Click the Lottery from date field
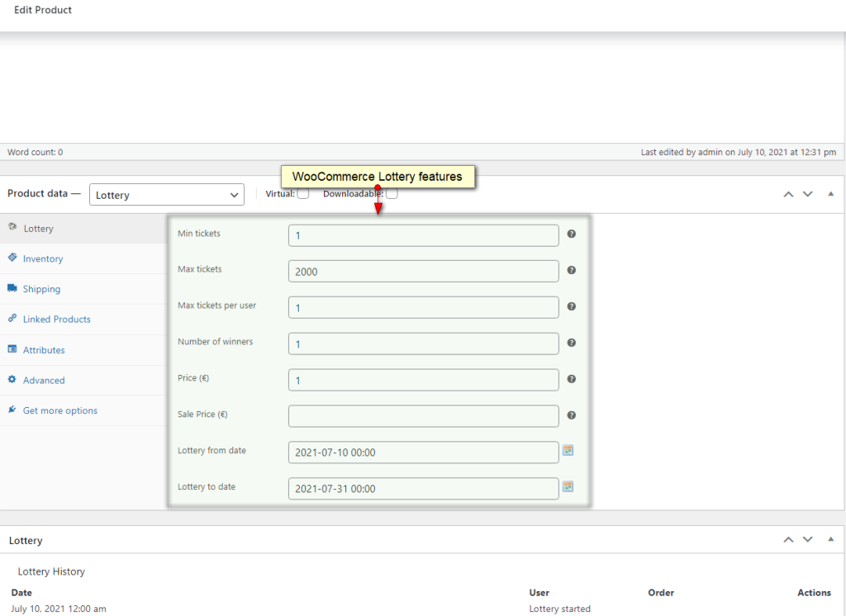Image resolution: width=846 pixels, height=616 pixels. point(424,453)
